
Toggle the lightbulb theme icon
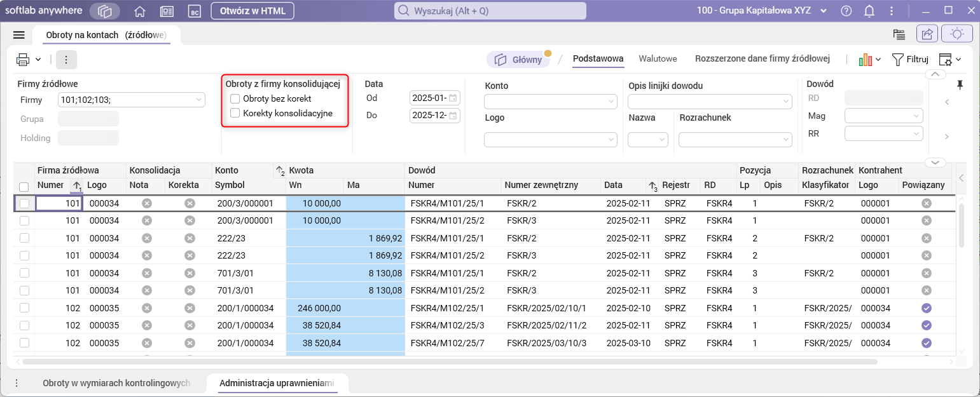(958, 34)
